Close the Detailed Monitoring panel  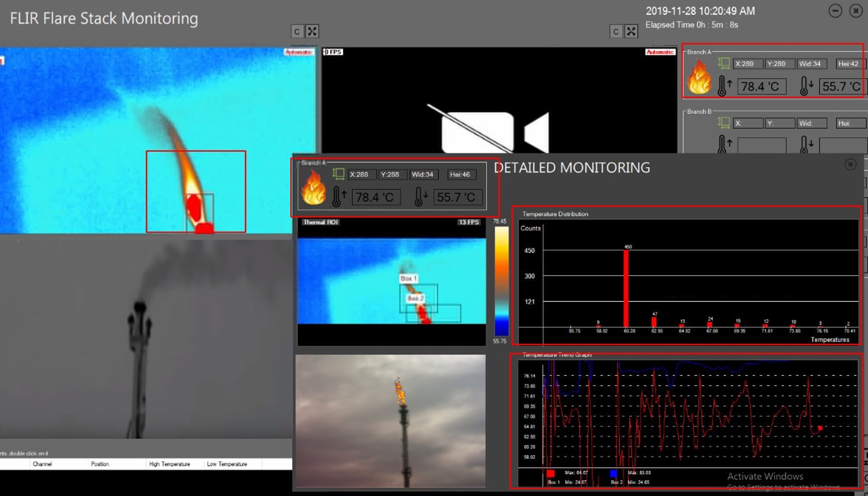[850, 164]
